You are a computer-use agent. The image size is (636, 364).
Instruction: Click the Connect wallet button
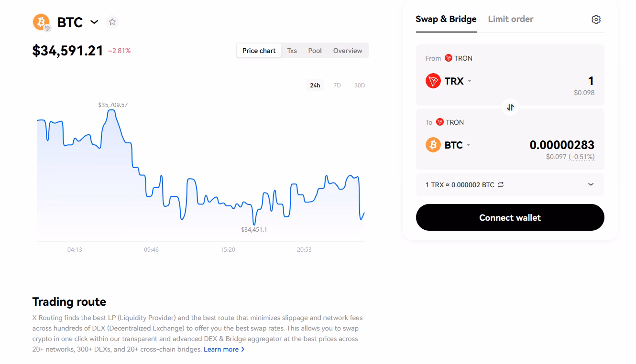(x=510, y=217)
